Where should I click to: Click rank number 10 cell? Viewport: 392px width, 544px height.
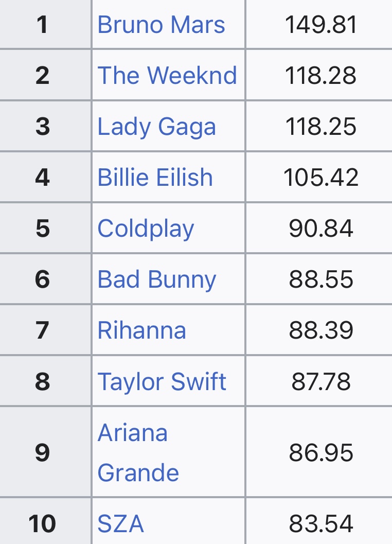tap(42, 524)
